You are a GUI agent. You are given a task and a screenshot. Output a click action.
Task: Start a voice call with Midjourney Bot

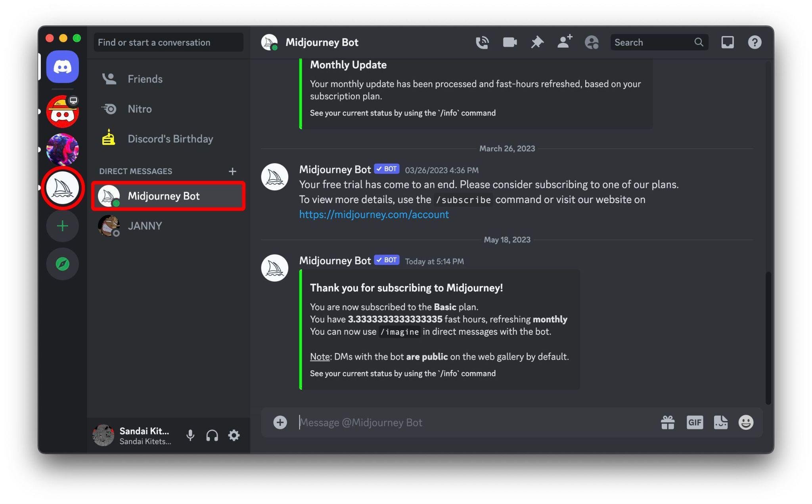[x=482, y=42]
